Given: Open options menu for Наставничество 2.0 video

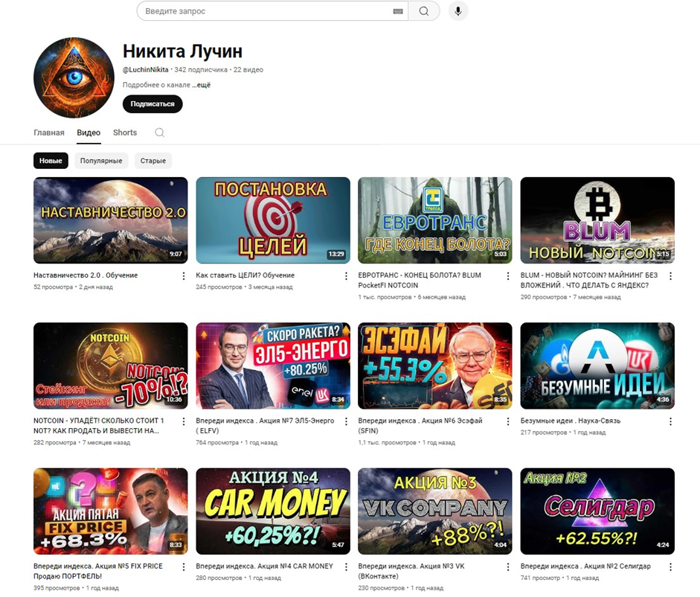Looking at the screenshot, I should click(x=184, y=276).
